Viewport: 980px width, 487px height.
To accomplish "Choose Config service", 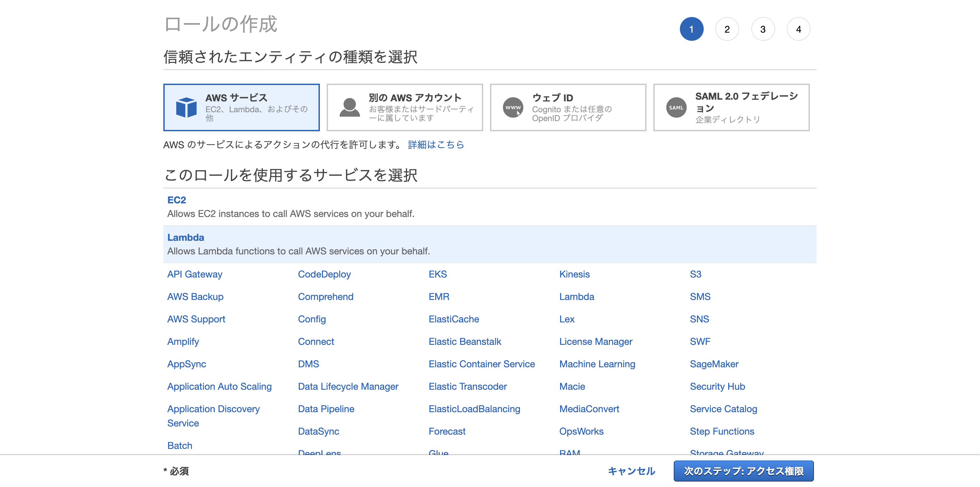I will (x=312, y=319).
